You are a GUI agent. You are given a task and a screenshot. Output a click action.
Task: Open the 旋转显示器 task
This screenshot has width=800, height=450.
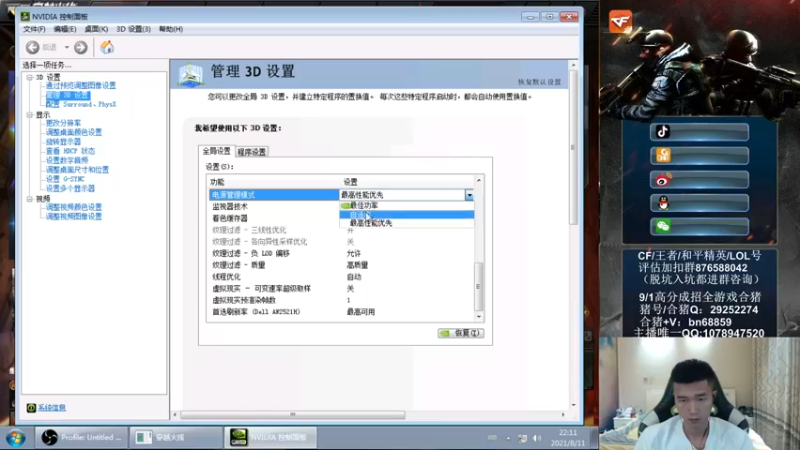coord(63,142)
